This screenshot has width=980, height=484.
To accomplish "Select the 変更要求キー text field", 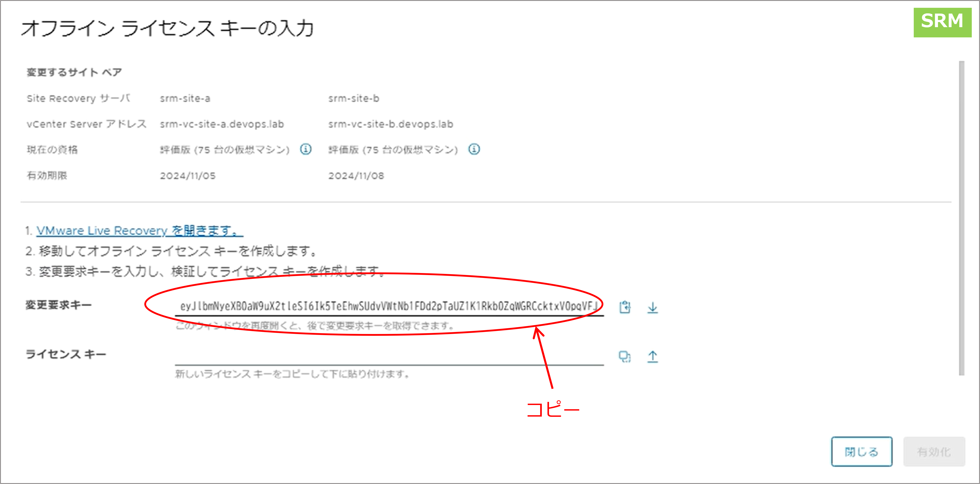I will (x=389, y=307).
